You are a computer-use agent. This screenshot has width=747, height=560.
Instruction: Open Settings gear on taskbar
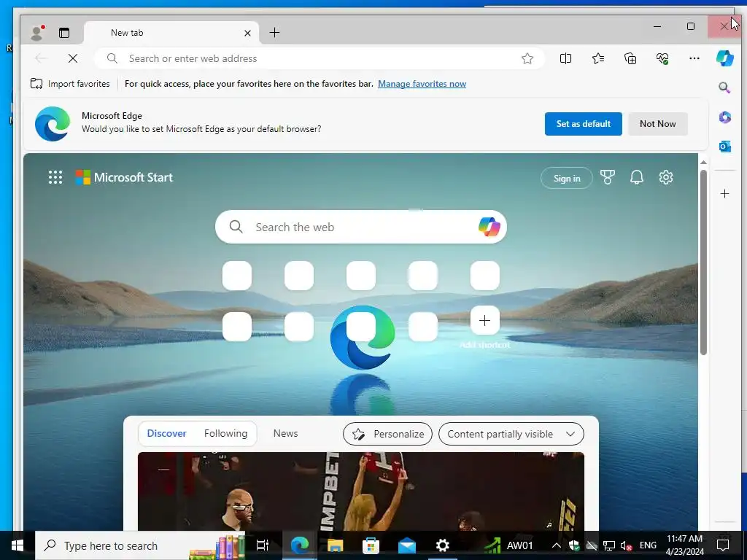click(x=443, y=545)
